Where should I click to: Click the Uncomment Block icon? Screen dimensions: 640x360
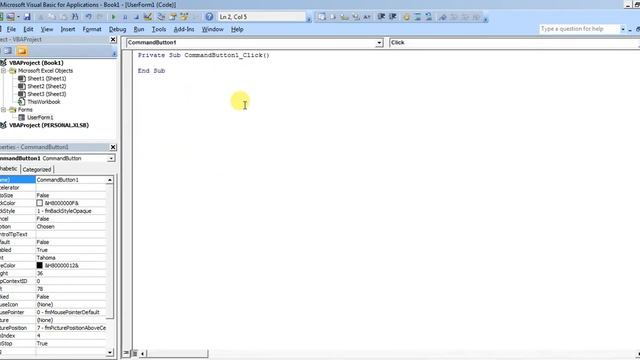[x=429, y=17]
